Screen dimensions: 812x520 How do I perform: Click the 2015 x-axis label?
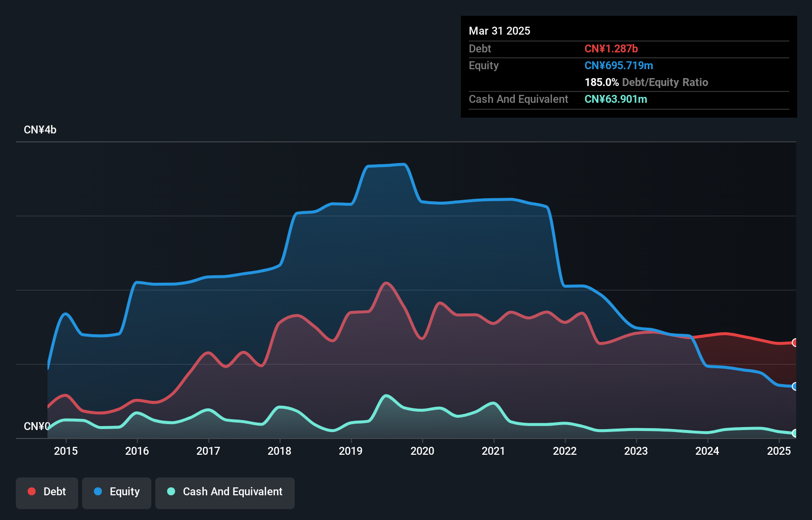pos(66,451)
